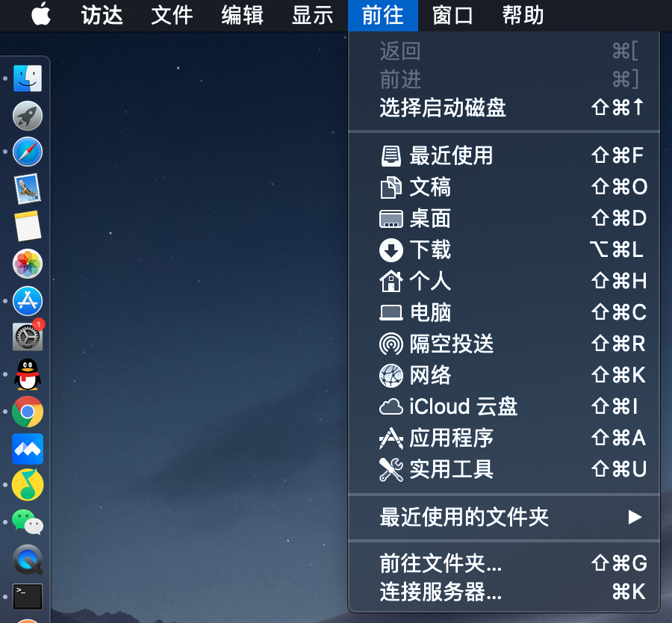This screenshot has width=672, height=623.
Task: Choose 连接服务器... menu item
Action: click(x=504, y=592)
